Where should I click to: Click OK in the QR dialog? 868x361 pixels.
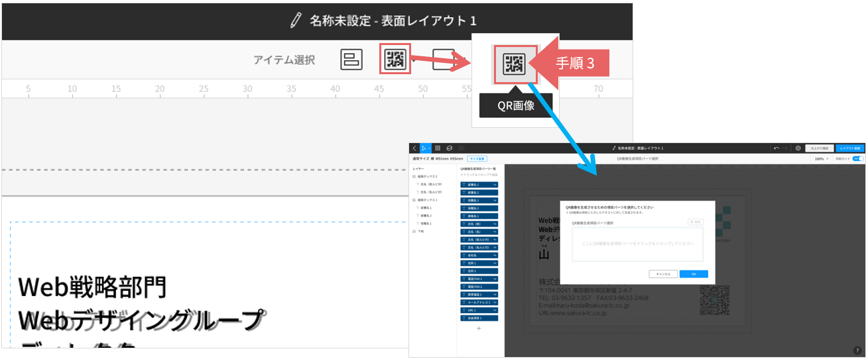[694, 274]
